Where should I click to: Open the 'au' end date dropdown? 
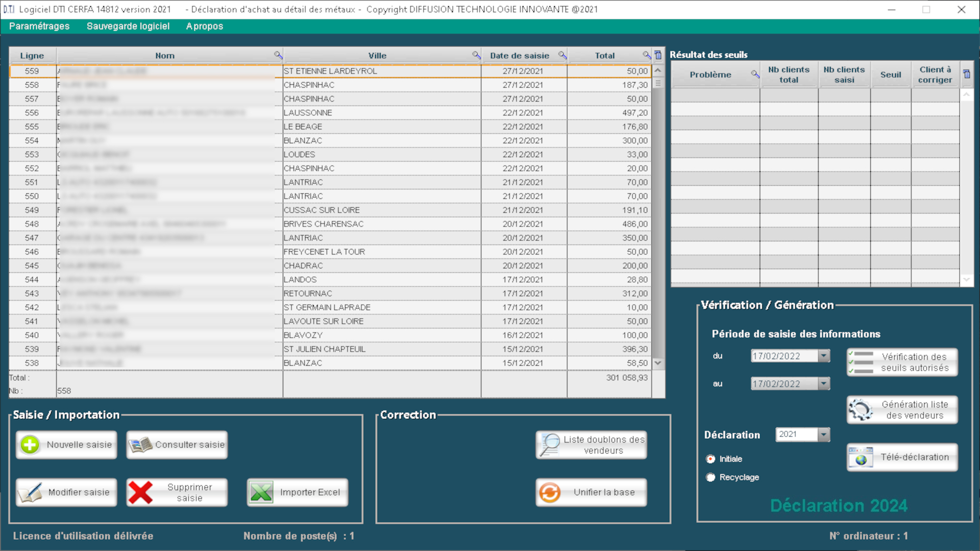tap(823, 384)
